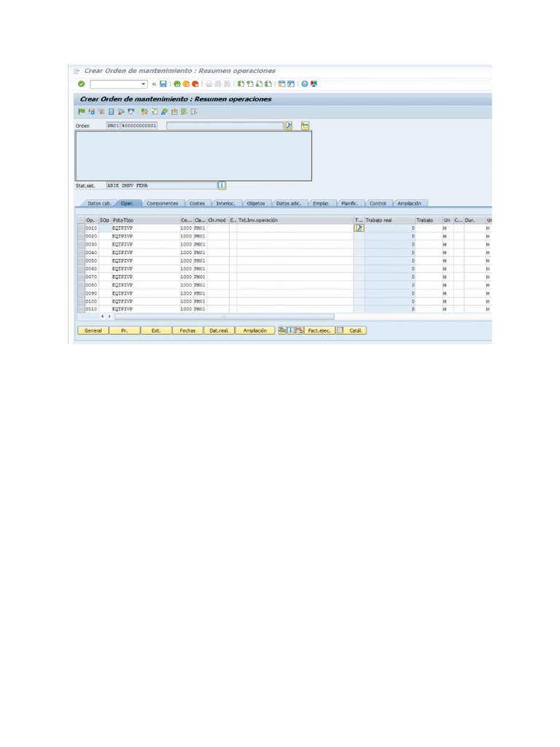The height and width of the screenshot is (747, 560).
Task: Select the row selector for operation 0050
Action: 81,260
